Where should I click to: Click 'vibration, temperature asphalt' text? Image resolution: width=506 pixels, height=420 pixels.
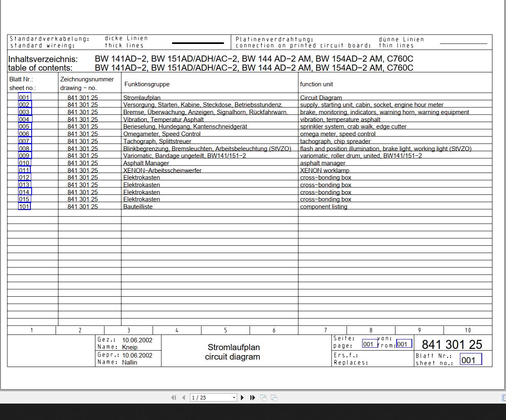tap(340, 120)
